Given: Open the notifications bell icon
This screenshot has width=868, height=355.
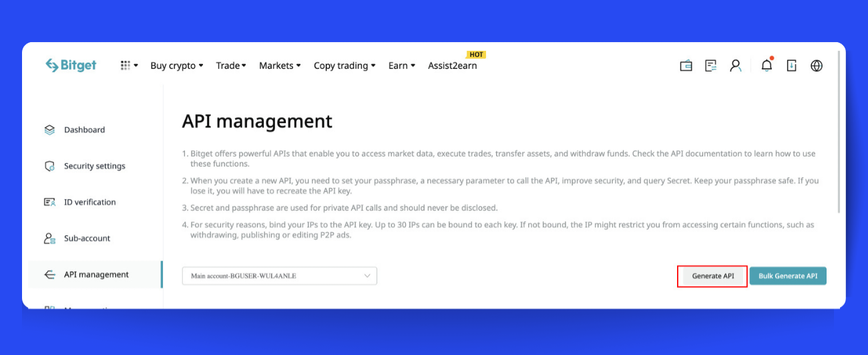Looking at the screenshot, I should point(767,65).
